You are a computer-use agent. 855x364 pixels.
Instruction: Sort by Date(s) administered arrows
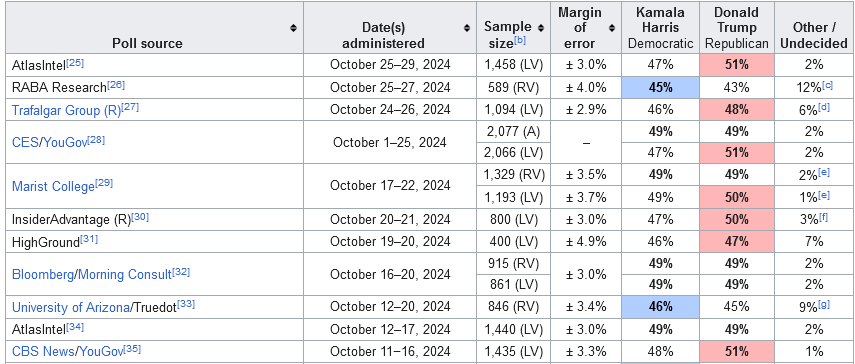pos(467,28)
